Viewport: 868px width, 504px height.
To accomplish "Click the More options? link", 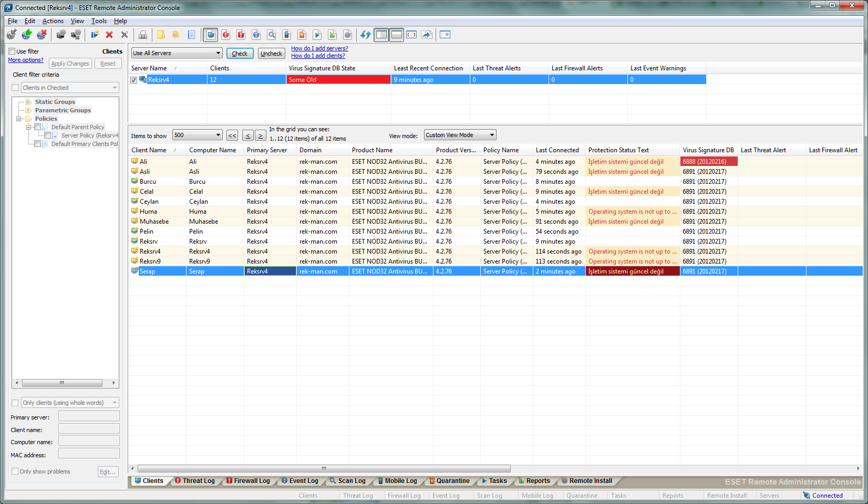I will click(26, 60).
